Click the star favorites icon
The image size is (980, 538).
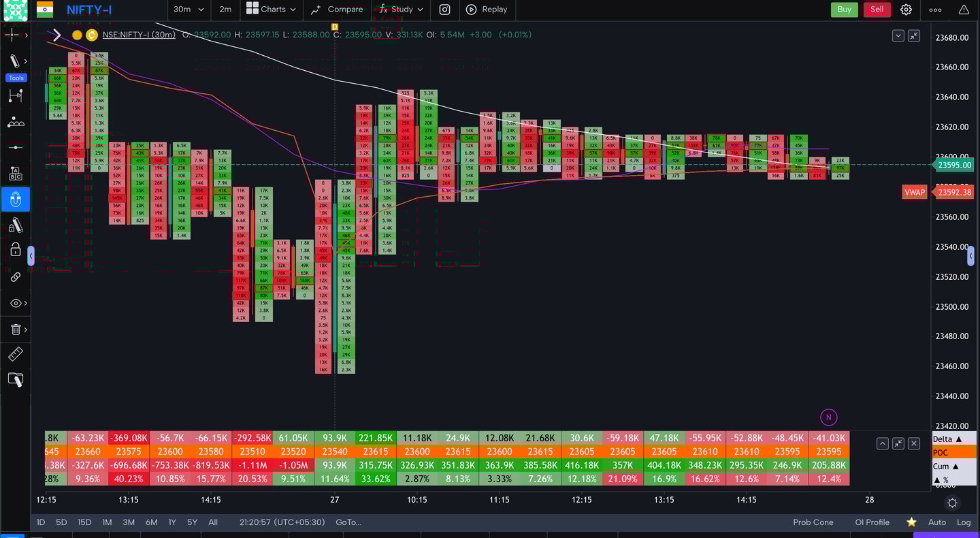point(911,522)
